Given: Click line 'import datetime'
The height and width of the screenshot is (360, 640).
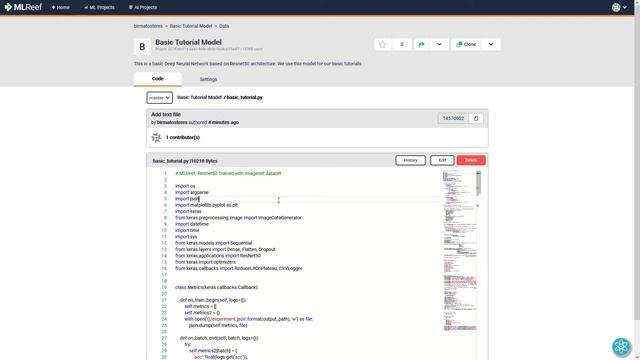Looking at the screenshot, I should (x=192, y=224).
